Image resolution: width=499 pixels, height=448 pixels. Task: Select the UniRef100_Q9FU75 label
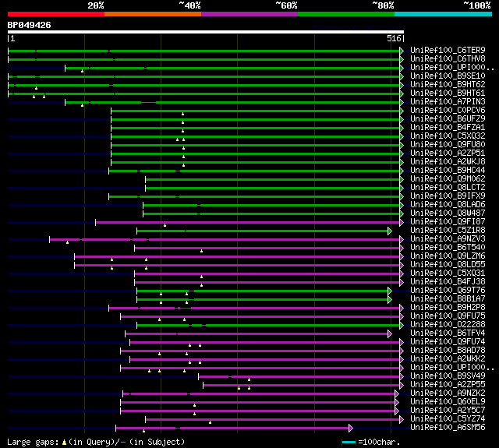[x=448, y=316]
